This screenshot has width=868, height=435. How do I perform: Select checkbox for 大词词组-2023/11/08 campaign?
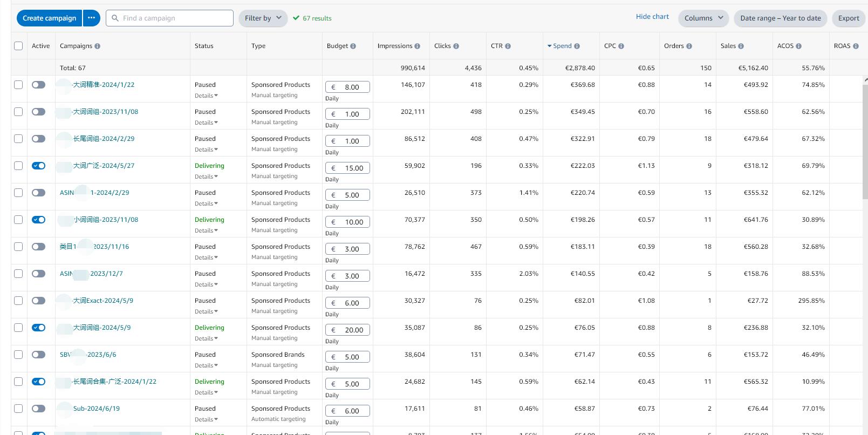click(x=18, y=112)
